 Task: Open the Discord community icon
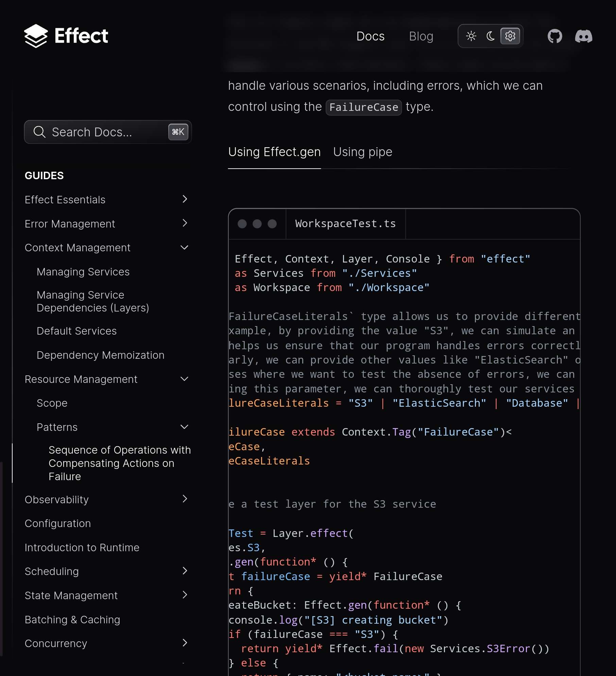(583, 36)
